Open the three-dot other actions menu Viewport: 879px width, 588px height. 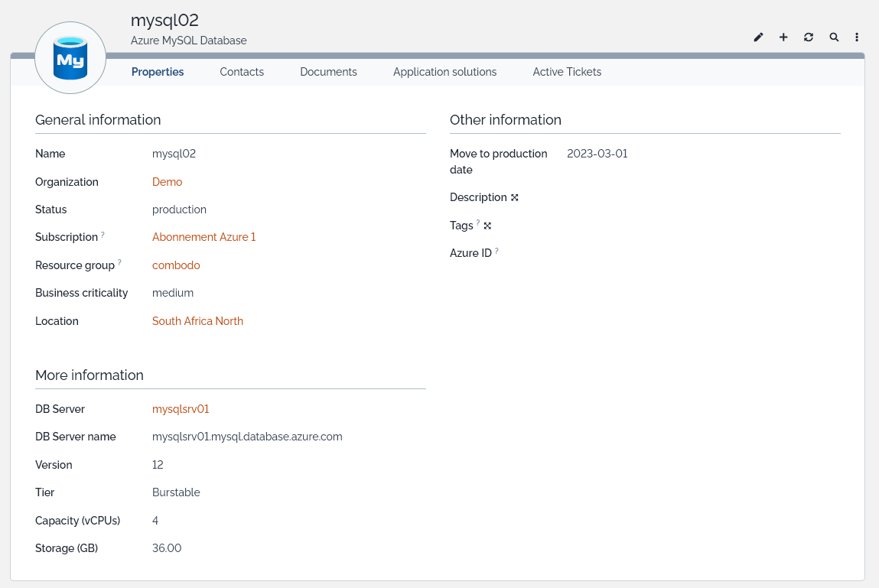857,37
